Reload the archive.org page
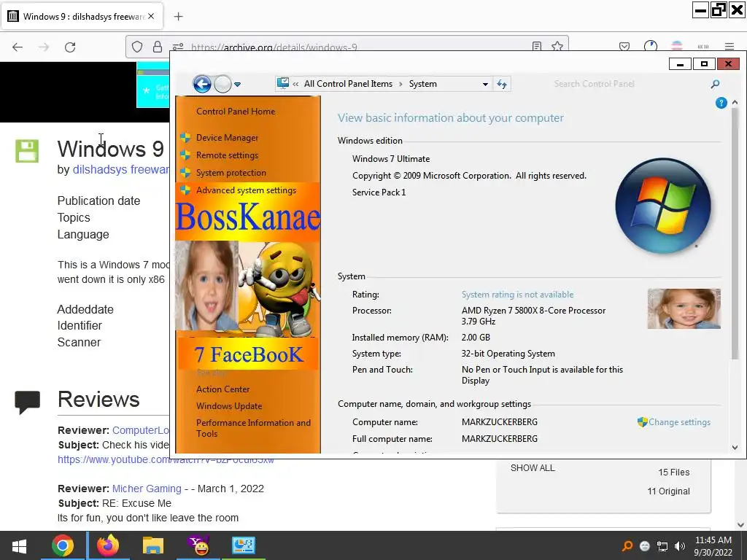Viewport: 747px width, 560px height. tap(70, 47)
